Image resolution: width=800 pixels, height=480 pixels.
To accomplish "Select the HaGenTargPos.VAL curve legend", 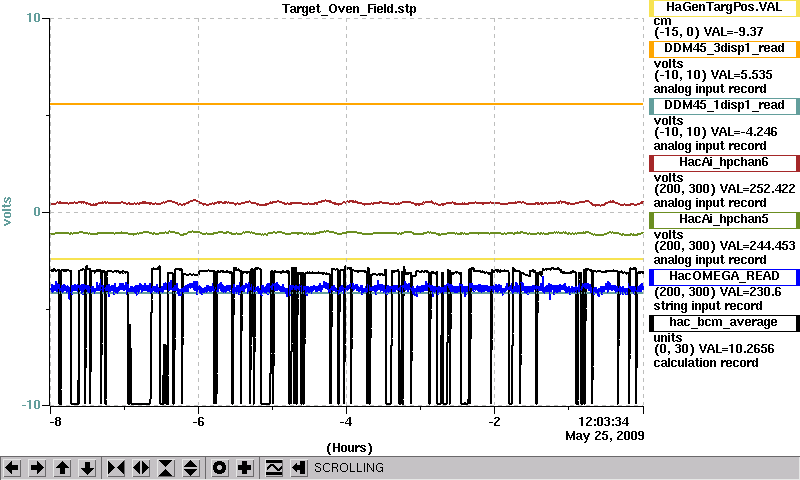I will (724, 7).
